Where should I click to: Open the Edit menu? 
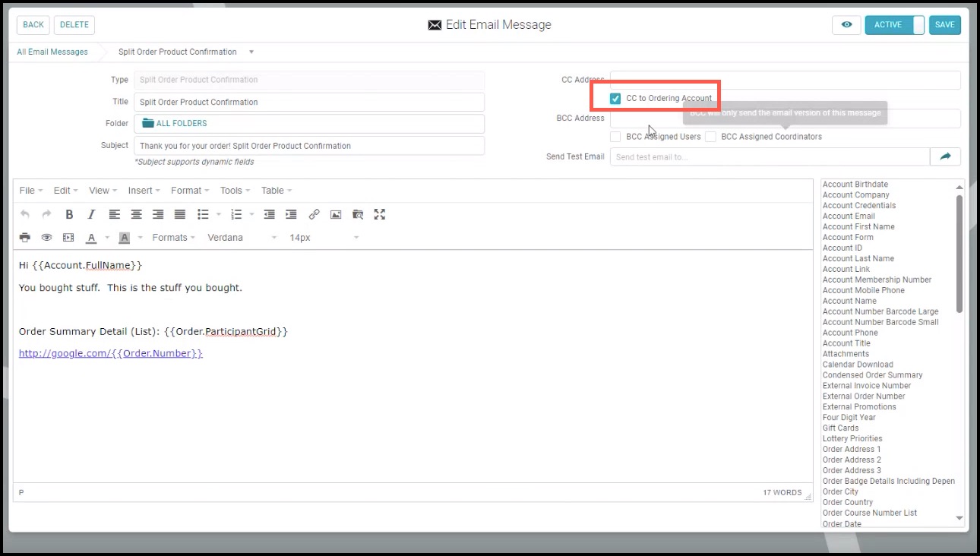click(66, 191)
